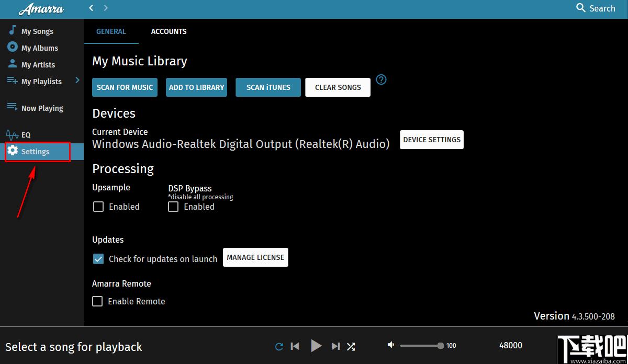628x364 pixels.
Task: Click the Search text field
Action: pyautogui.click(x=602, y=8)
